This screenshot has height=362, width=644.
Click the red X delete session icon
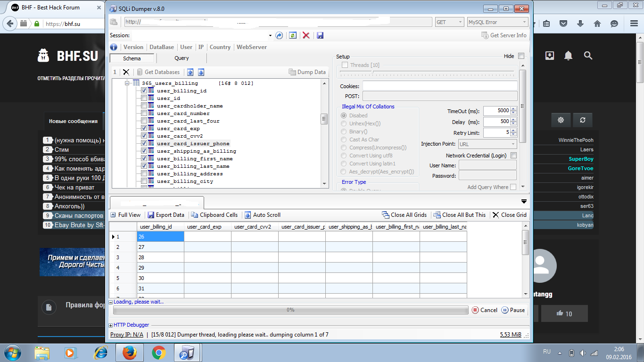pos(306,35)
